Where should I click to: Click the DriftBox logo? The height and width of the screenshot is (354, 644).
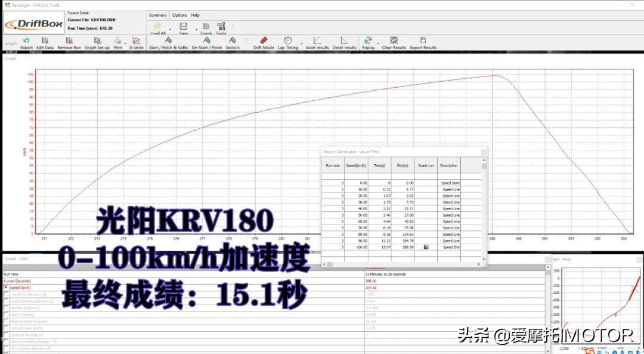point(33,24)
